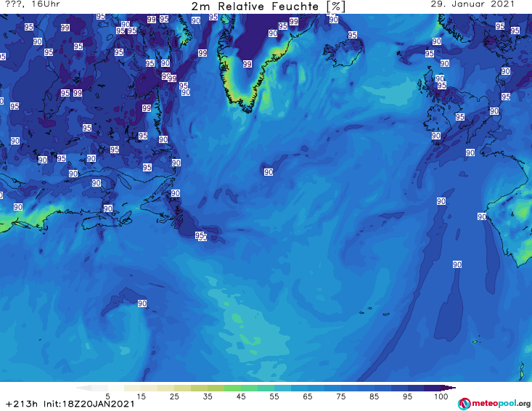The image size is (532, 411).
Task: Click the legend value '25'
Action: click(x=174, y=396)
